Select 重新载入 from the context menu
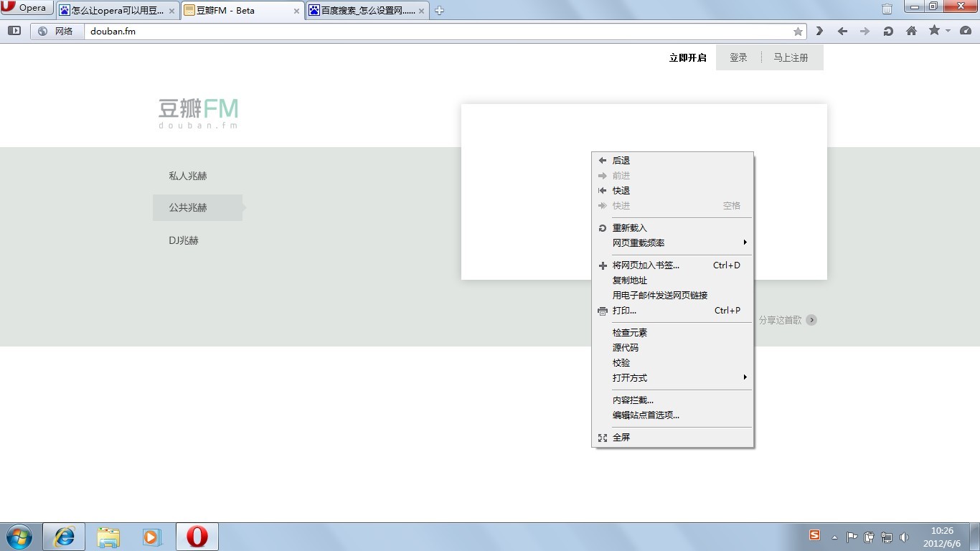The image size is (980, 551). pyautogui.click(x=672, y=228)
